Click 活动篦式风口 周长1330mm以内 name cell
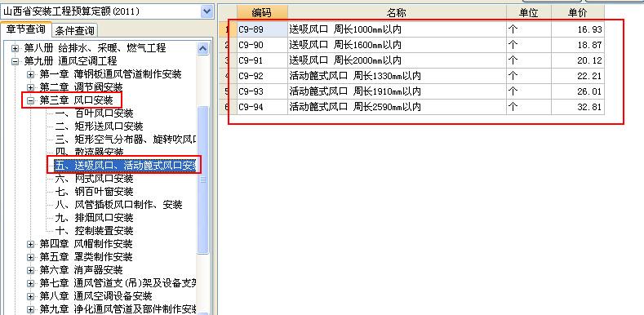 point(397,76)
